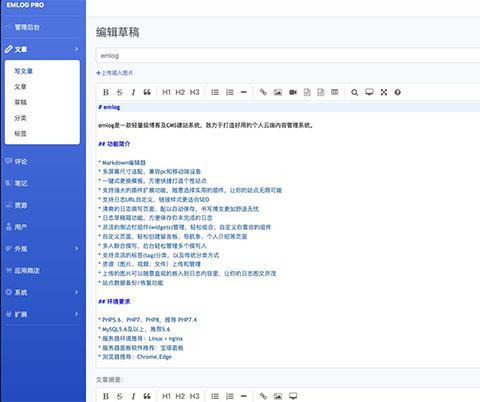Toggle bold in the 文章摘要 toolbar
480x402 pixels.
click(x=106, y=396)
